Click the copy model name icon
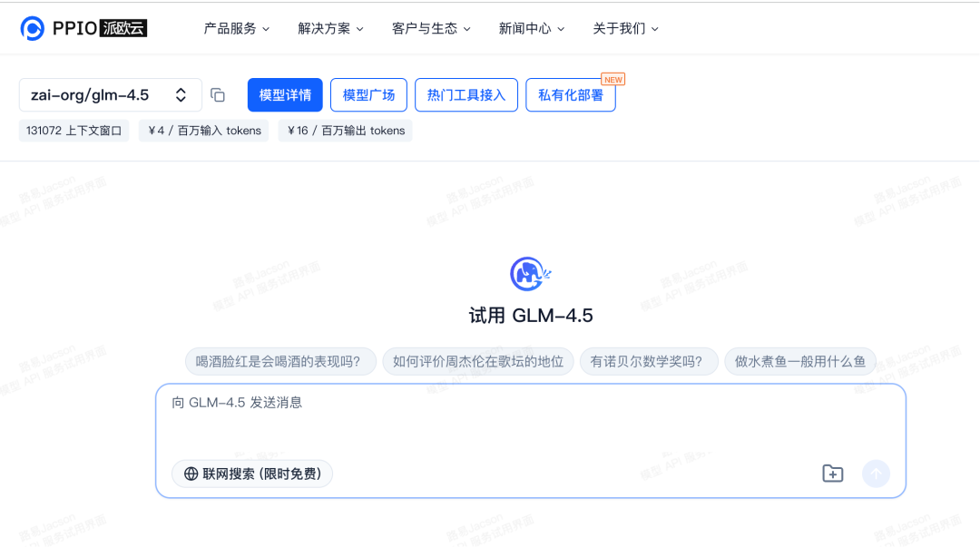Image resolution: width=980 pixels, height=547 pixels. coord(217,94)
